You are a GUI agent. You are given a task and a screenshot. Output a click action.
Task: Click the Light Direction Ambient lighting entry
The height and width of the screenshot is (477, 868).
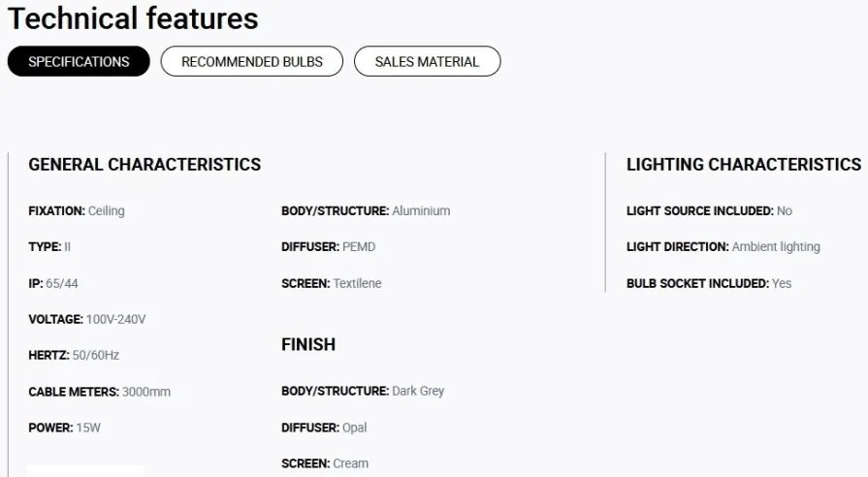(723, 247)
